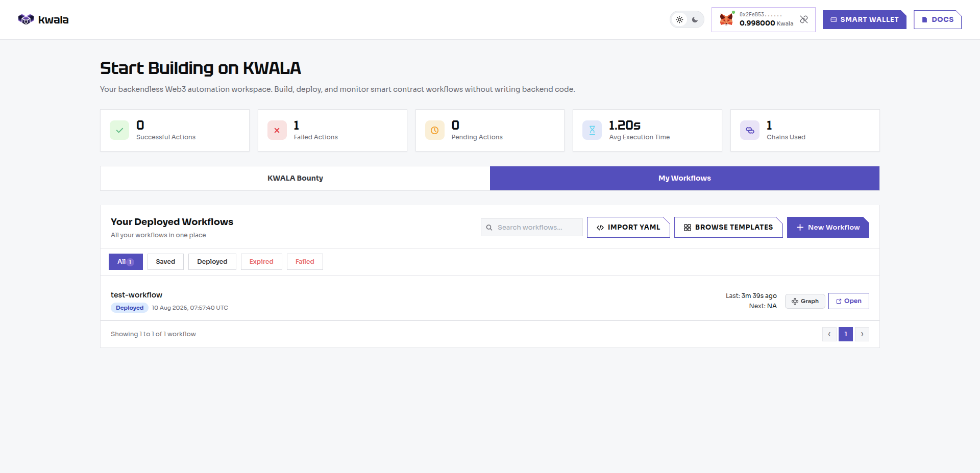980x473 pixels.
Task: Click the clock Pending Actions icon
Action: tap(435, 130)
